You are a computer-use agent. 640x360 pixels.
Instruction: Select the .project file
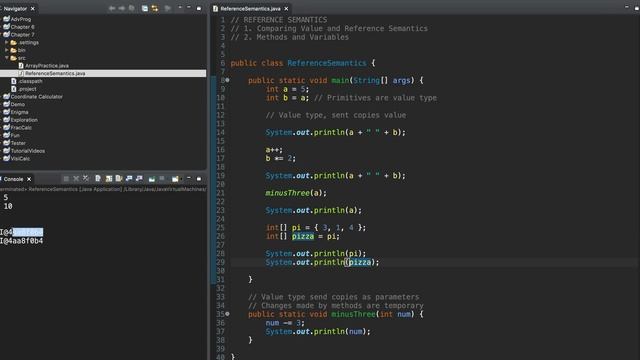27,89
